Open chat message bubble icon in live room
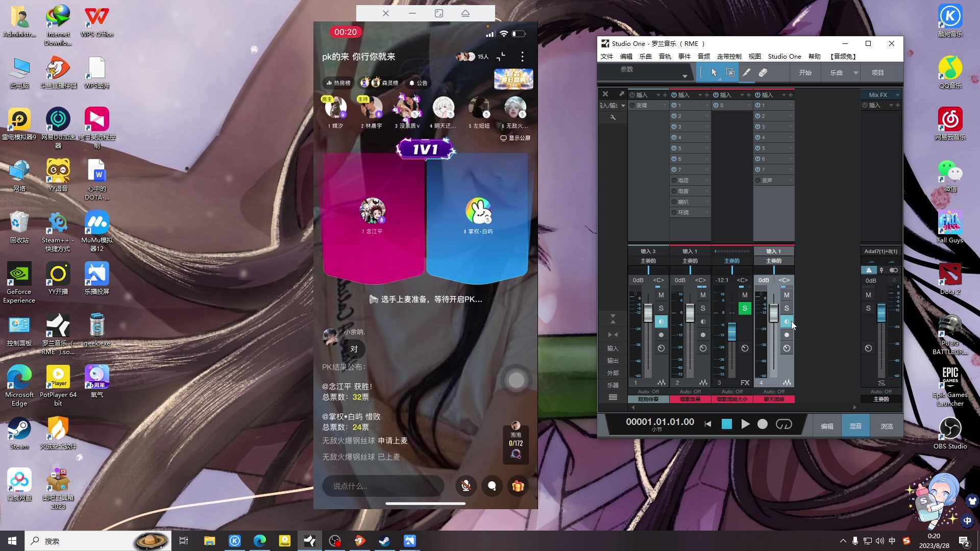The width and height of the screenshot is (980, 551). pos(492,486)
